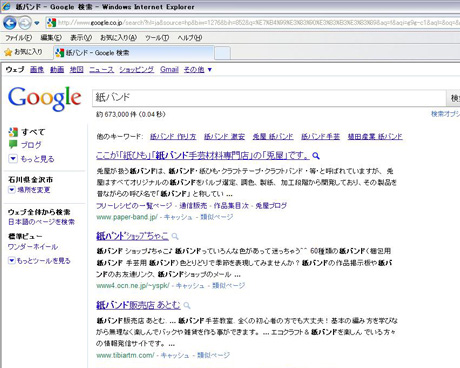Click the Google favicon in address bar
This screenshot has height=368, width=460.
[51, 23]
